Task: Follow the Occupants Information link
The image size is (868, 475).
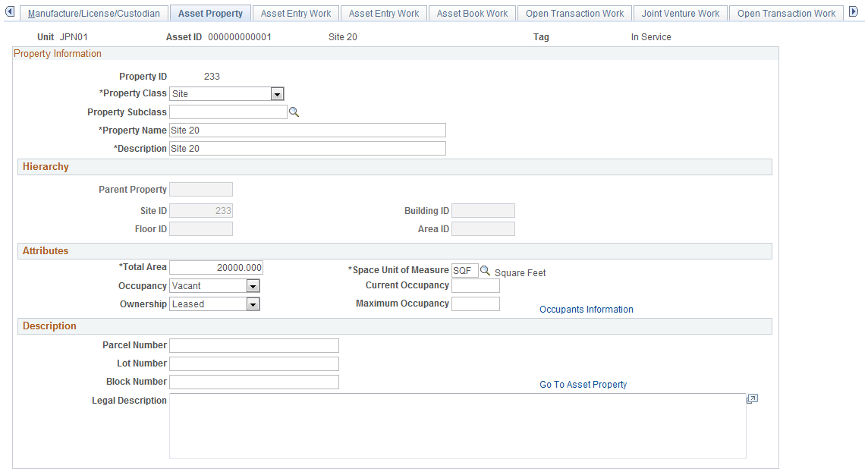Action: (x=587, y=310)
